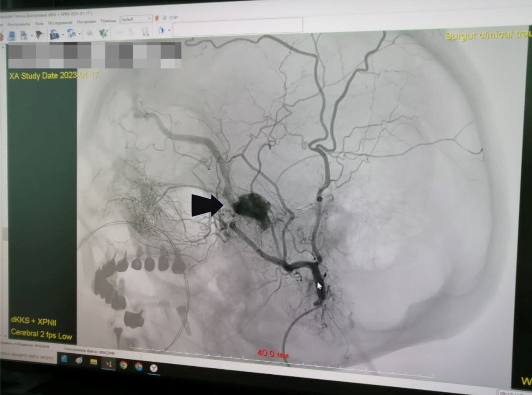Click the CHP label in the top bar

pyautogui.click(x=173, y=18)
